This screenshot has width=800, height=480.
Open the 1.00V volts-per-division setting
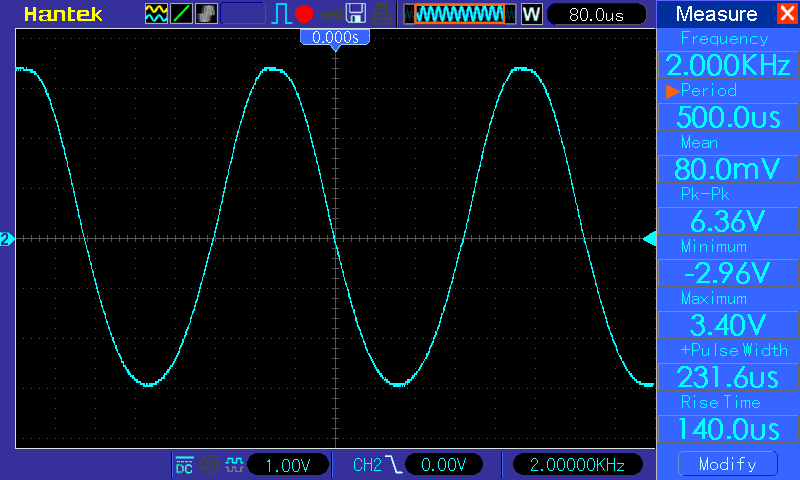point(288,465)
